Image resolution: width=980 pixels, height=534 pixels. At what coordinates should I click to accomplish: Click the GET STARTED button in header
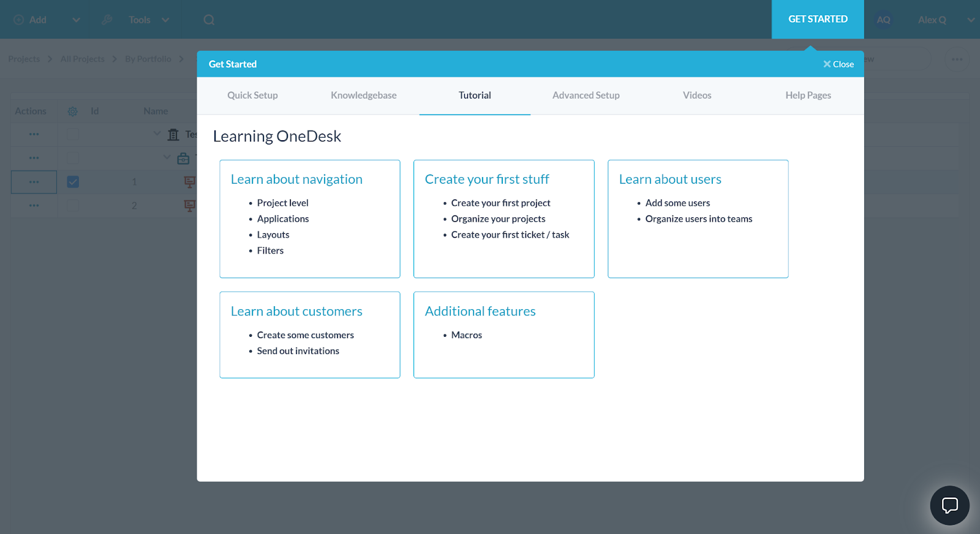point(818,20)
